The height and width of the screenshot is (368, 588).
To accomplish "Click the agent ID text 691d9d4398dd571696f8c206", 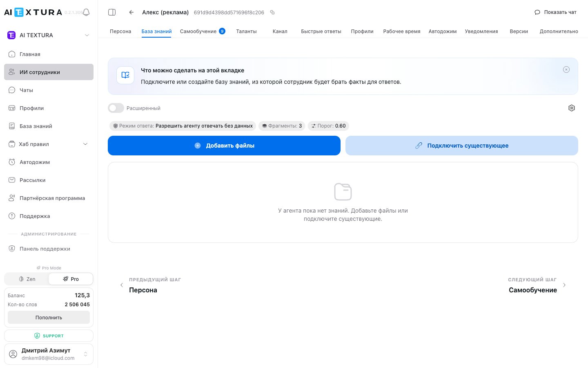I will pos(229,12).
